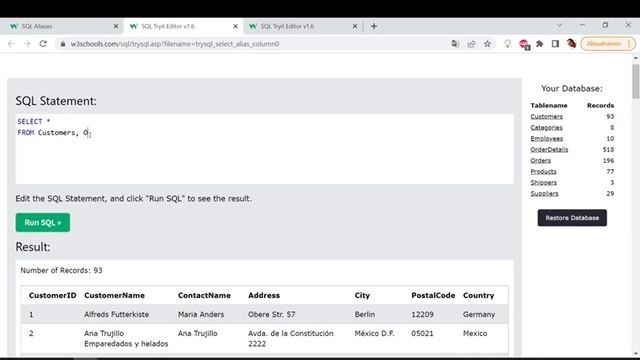Click the 'Obere Str. 57' address cell
This screenshot has height=360, width=640.
click(x=271, y=315)
